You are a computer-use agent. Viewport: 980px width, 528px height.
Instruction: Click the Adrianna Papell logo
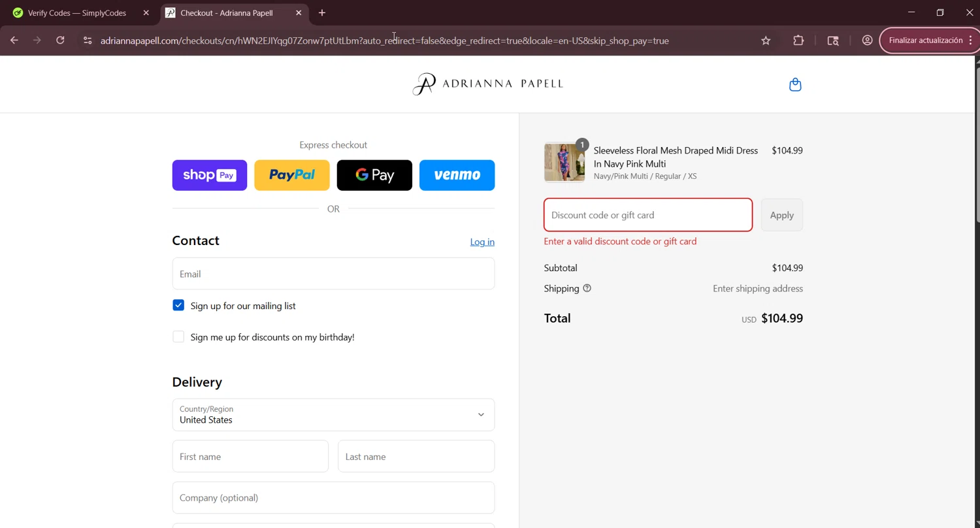pyautogui.click(x=487, y=84)
